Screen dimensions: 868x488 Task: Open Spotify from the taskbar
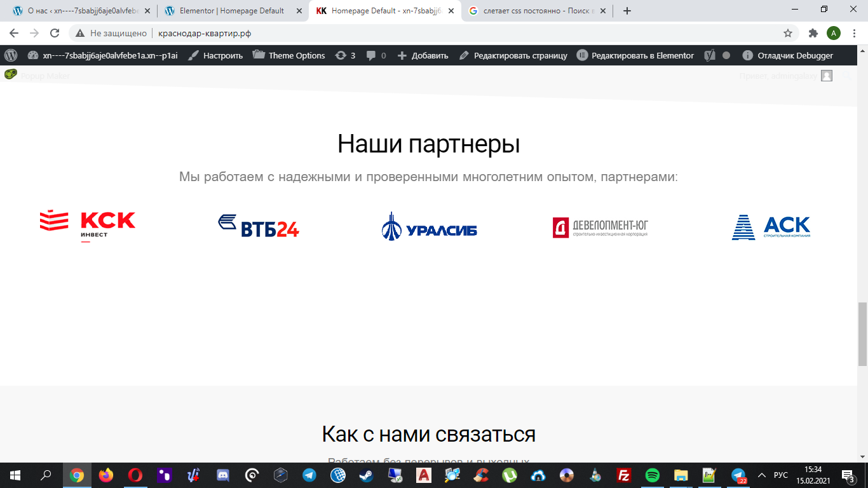pos(652,475)
